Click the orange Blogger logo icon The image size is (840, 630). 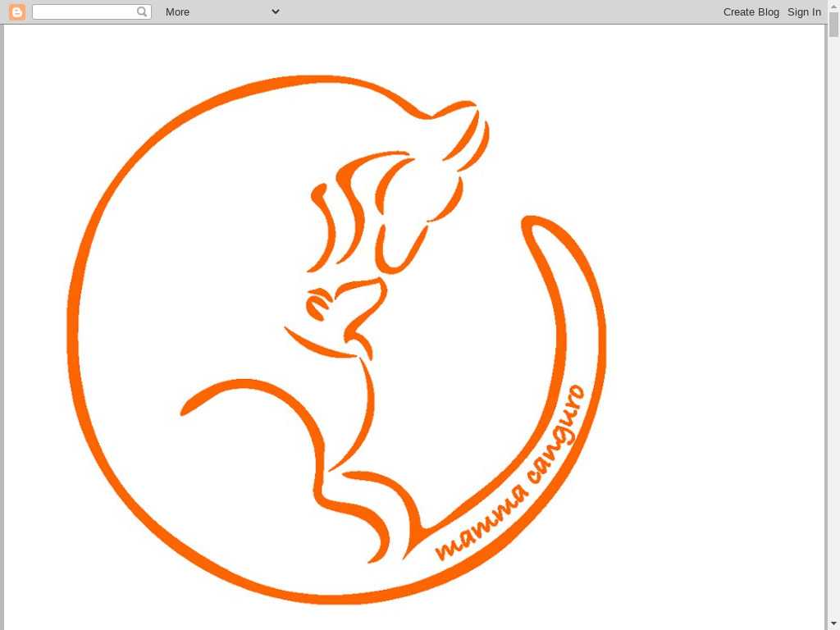pos(16,11)
